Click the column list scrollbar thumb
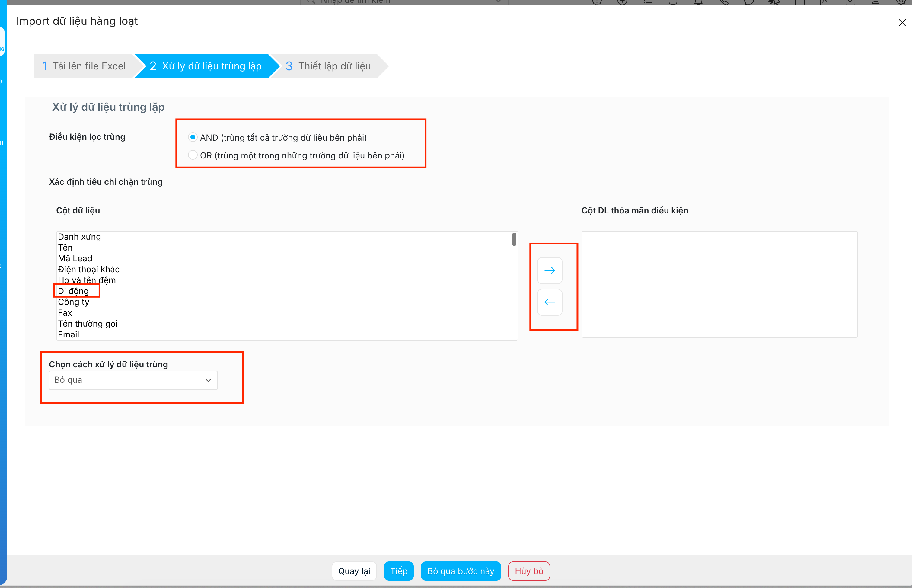Screen dimensions: 912x588 [x=514, y=239]
